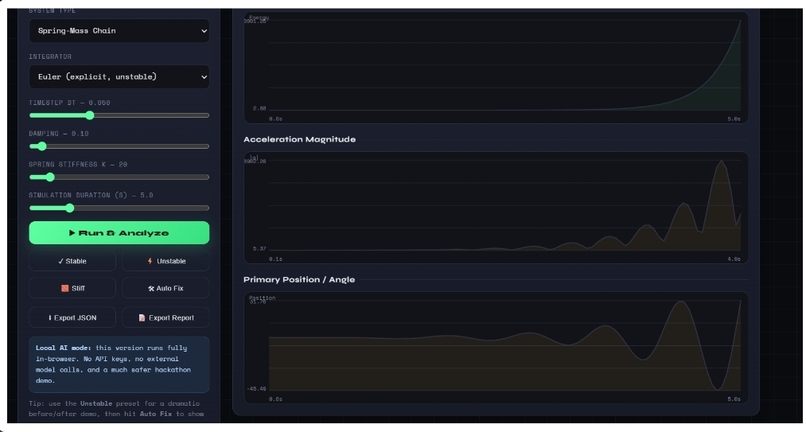The width and height of the screenshot is (806, 432).
Task: Click the Energy chart plot
Action: pos(496,67)
